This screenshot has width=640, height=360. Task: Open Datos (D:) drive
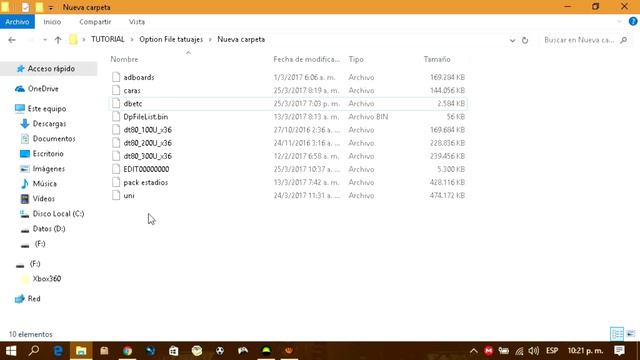(x=49, y=229)
